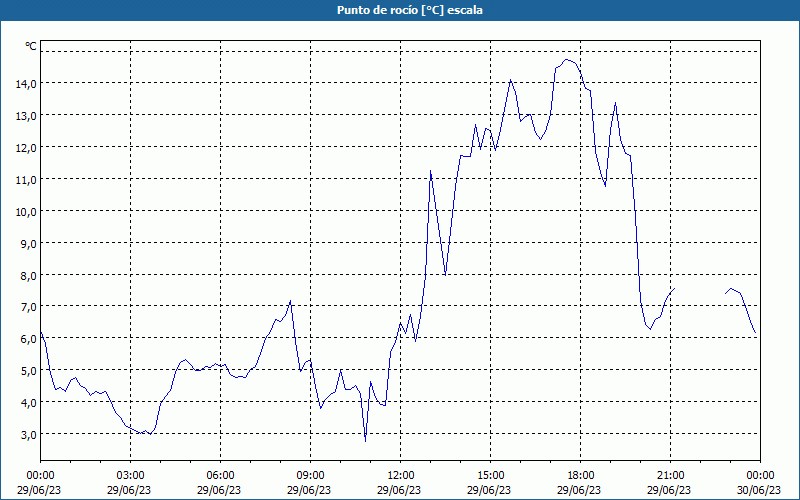Click the 18:00 time axis label
Screen dimensions: 800x500
(581, 476)
